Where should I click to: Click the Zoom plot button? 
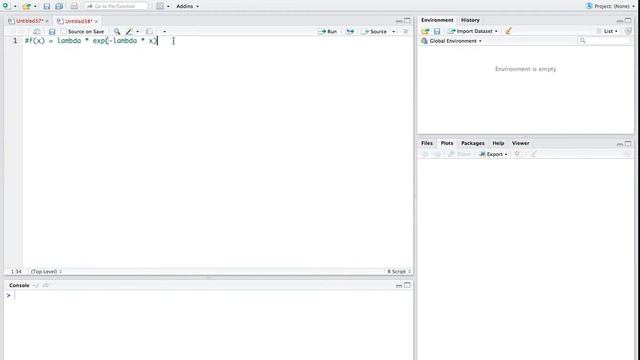(x=460, y=154)
